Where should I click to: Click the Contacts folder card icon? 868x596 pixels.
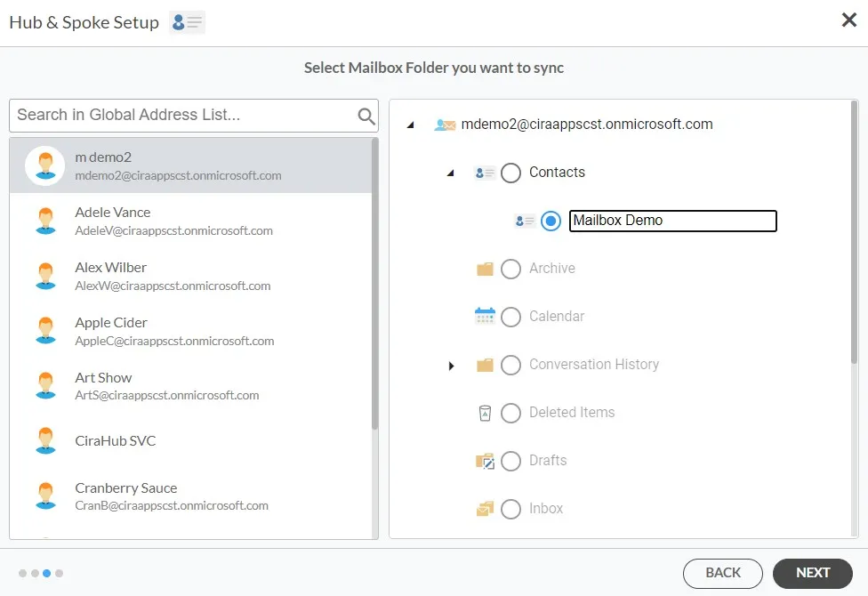click(485, 173)
